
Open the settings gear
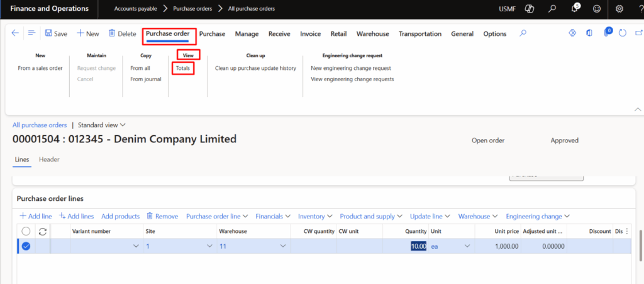[x=619, y=9]
